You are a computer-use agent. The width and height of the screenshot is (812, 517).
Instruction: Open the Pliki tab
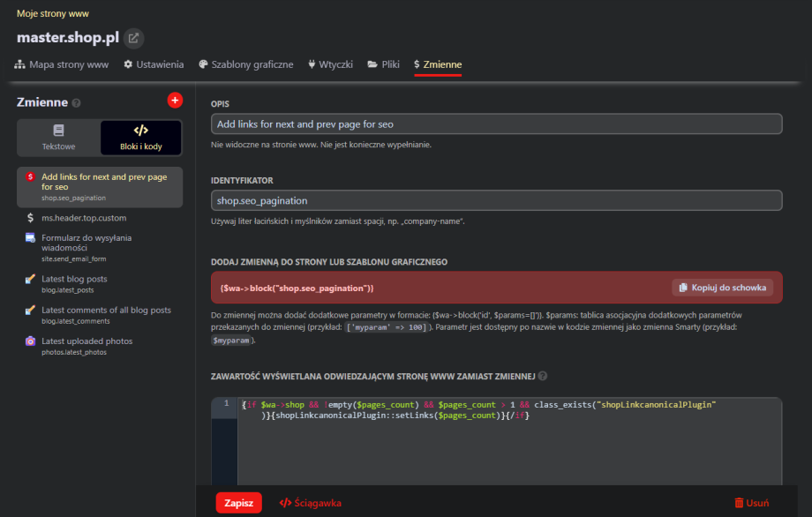tap(384, 64)
